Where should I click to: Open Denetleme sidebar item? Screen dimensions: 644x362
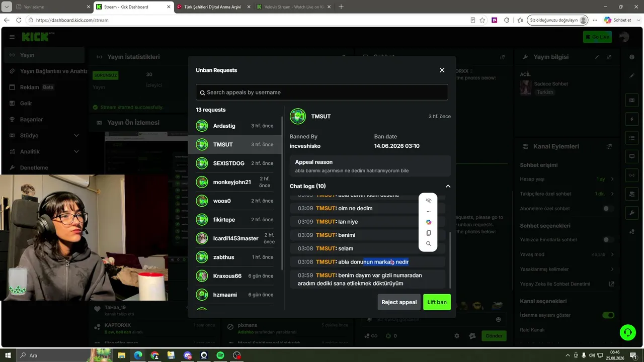(x=44, y=167)
